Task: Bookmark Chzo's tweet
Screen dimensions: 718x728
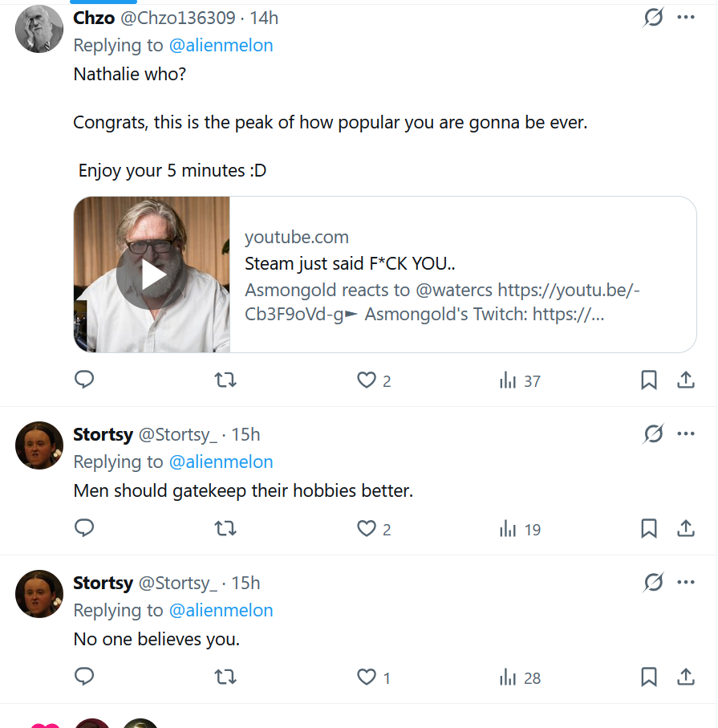Action: (649, 380)
